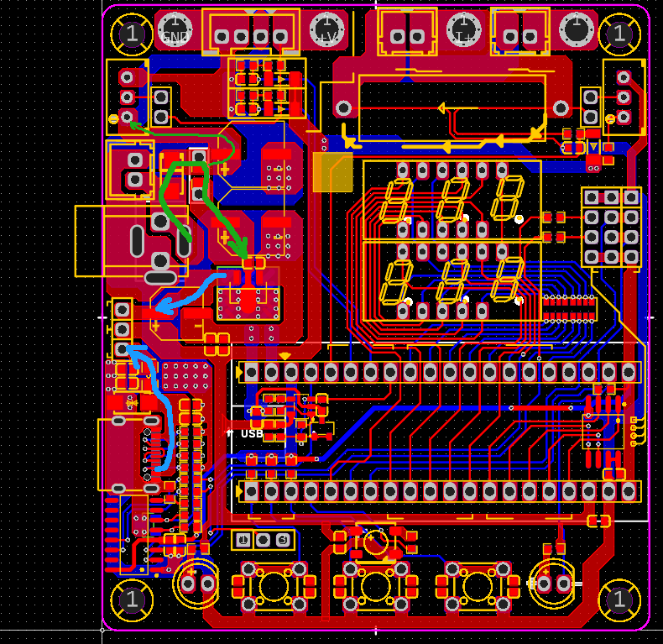
Task: Select the top-right 3-pin trimmer footprint
Action: [624, 97]
